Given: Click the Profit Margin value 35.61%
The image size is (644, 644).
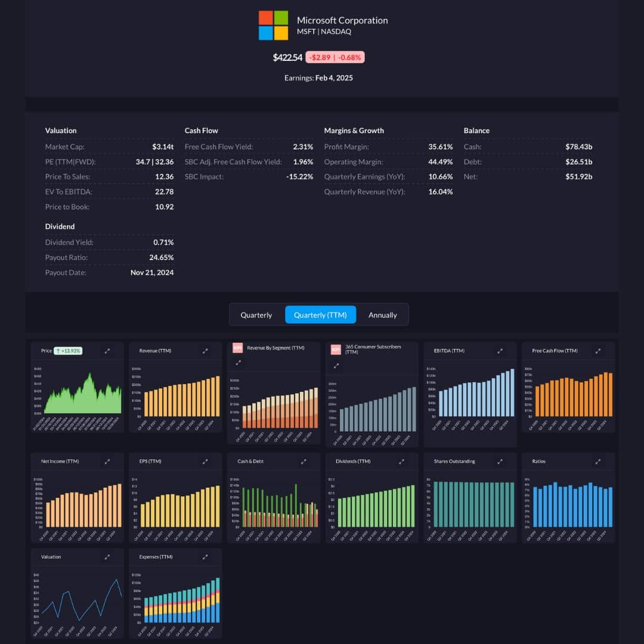Looking at the screenshot, I should coord(441,147).
